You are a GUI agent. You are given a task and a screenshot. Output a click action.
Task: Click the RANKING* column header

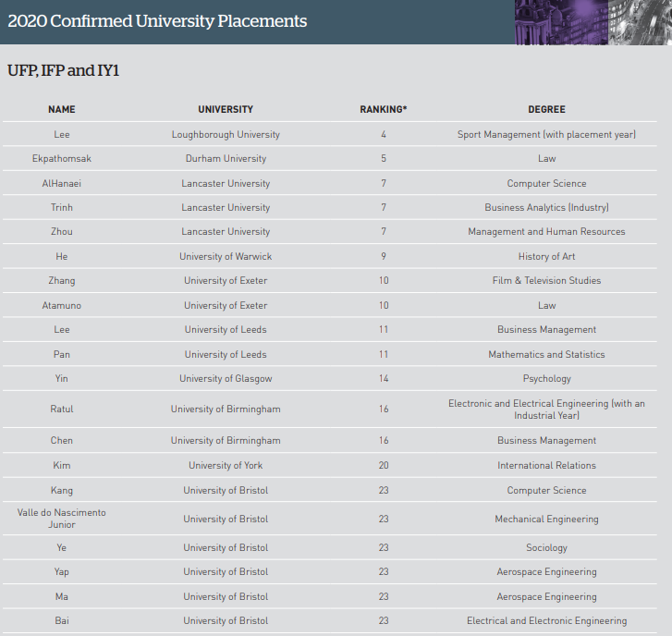click(383, 109)
